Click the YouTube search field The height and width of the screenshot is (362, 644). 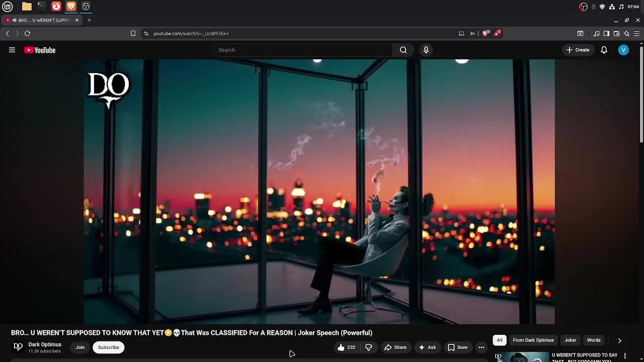pyautogui.click(x=303, y=50)
